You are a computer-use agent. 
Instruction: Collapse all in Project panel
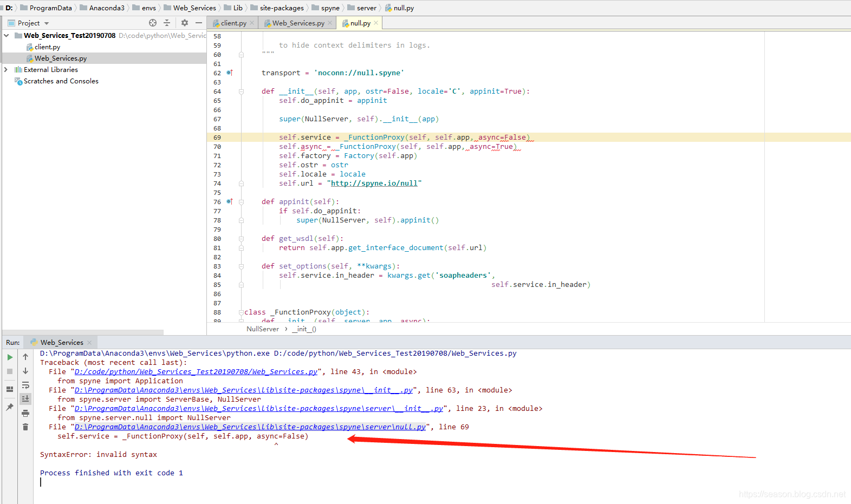coord(167,23)
